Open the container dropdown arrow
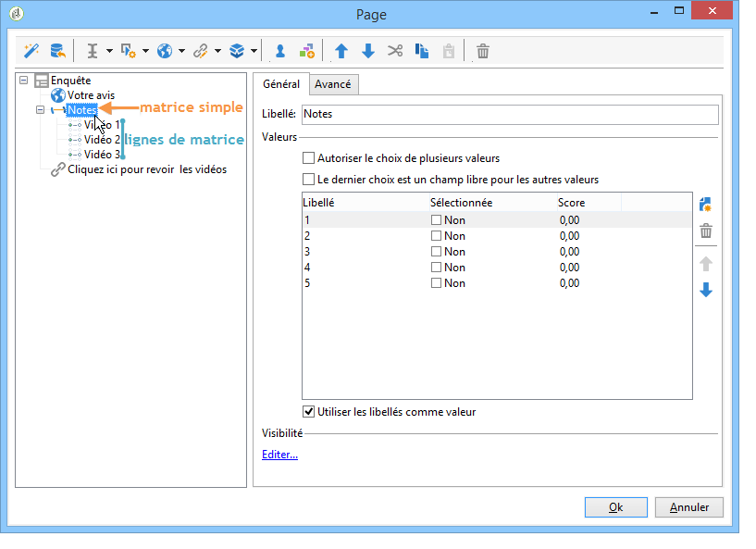The image size is (756, 549). pyautogui.click(x=254, y=51)
